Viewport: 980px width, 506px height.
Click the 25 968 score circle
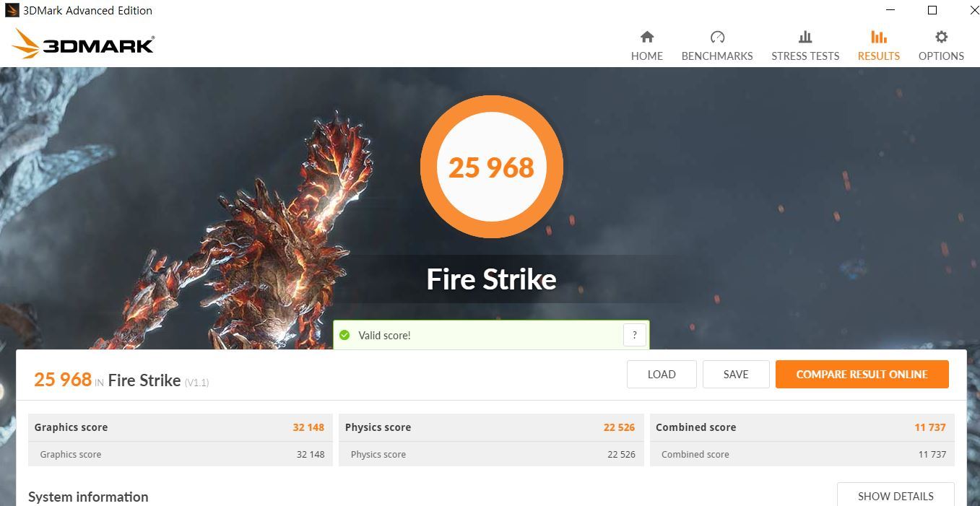tap(491, 167)
